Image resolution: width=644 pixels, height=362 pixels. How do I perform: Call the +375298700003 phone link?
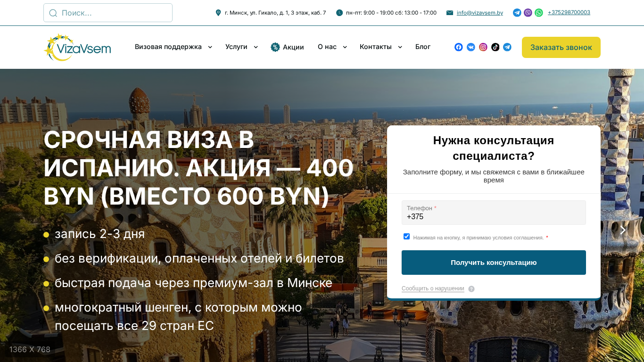[569, 12]
